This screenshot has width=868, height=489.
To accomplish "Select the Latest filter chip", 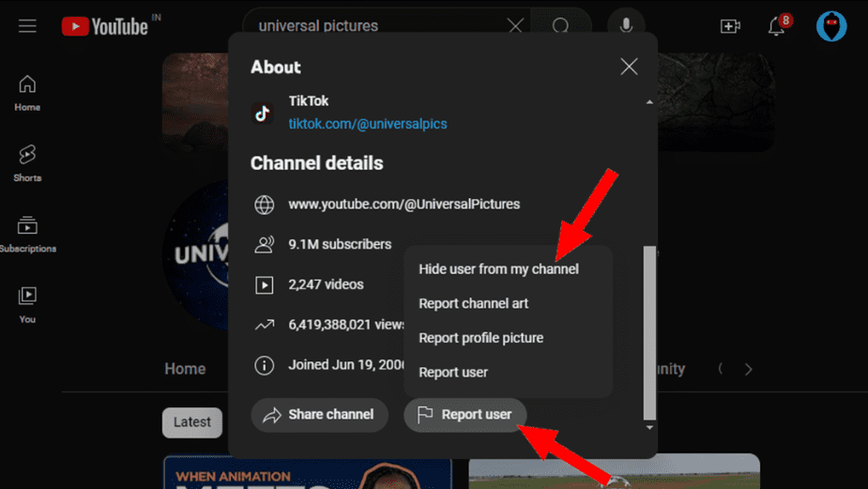I will pyautogui.click(x=192, y=422).
